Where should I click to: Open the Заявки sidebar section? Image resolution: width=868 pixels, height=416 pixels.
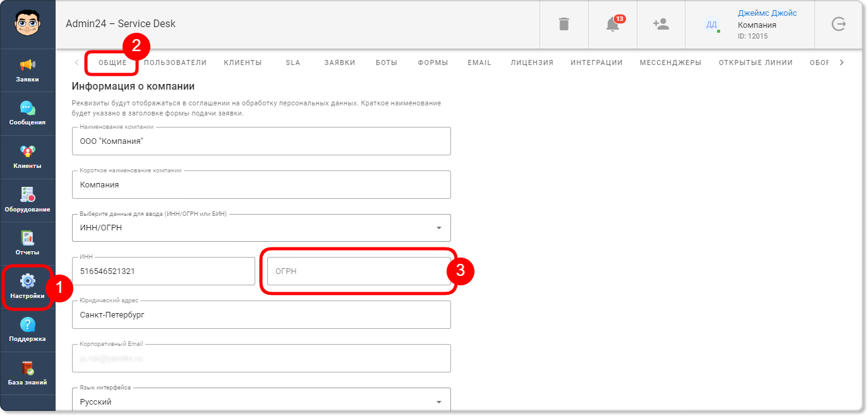pos(28,71)
